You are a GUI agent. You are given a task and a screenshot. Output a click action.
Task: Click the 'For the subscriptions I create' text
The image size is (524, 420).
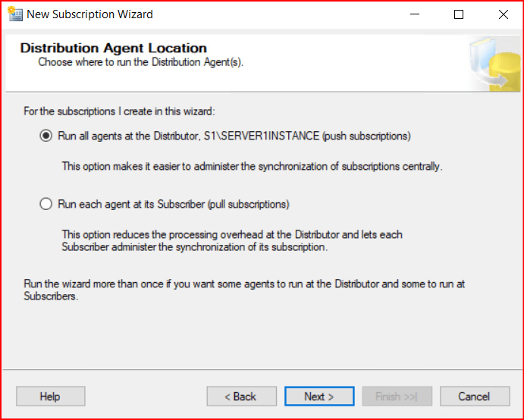pyautogui.click(x=120, y=111)
